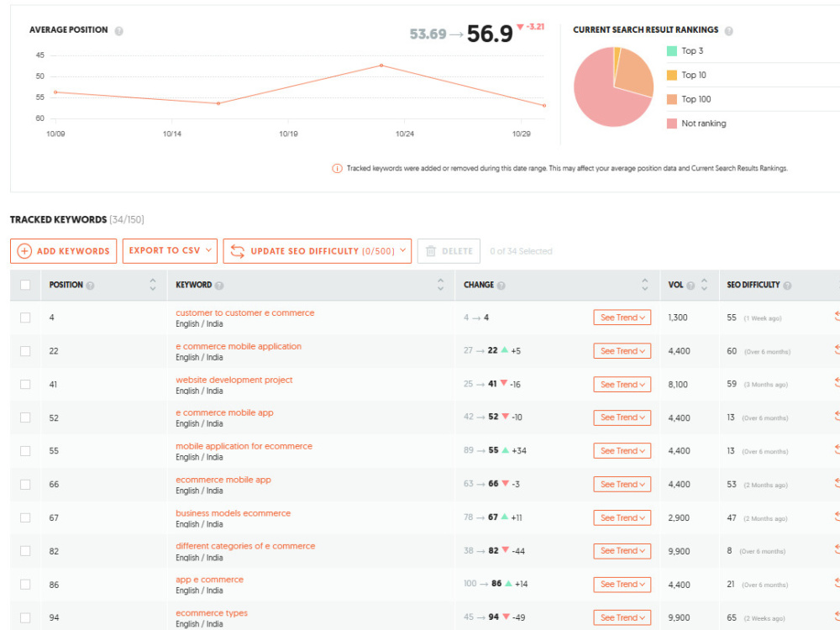Open 'business models ecommerce' keyword link

coord(233,513)
